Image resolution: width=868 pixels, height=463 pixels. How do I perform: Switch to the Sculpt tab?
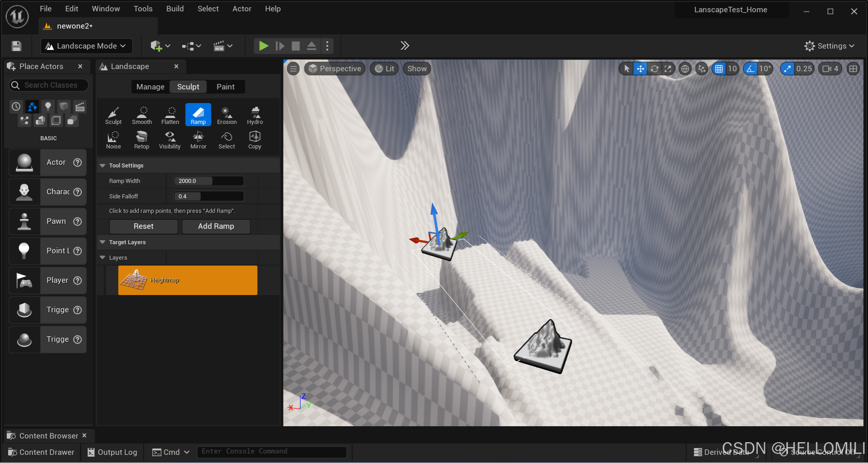pos(188,87)
